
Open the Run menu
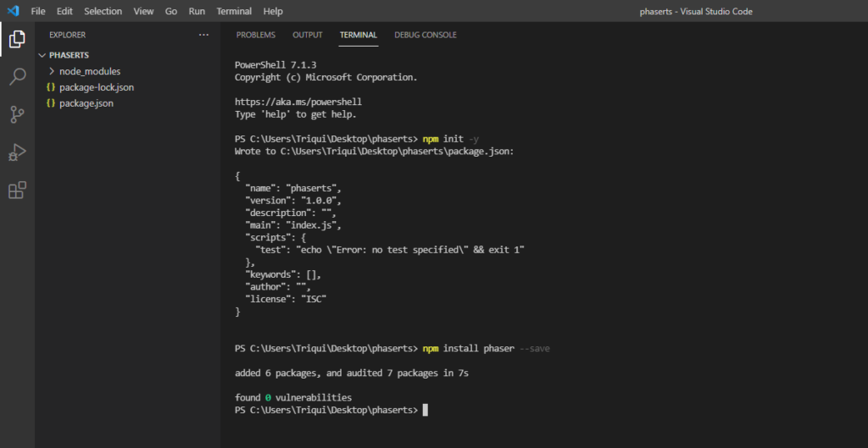[x=197, y=11]
